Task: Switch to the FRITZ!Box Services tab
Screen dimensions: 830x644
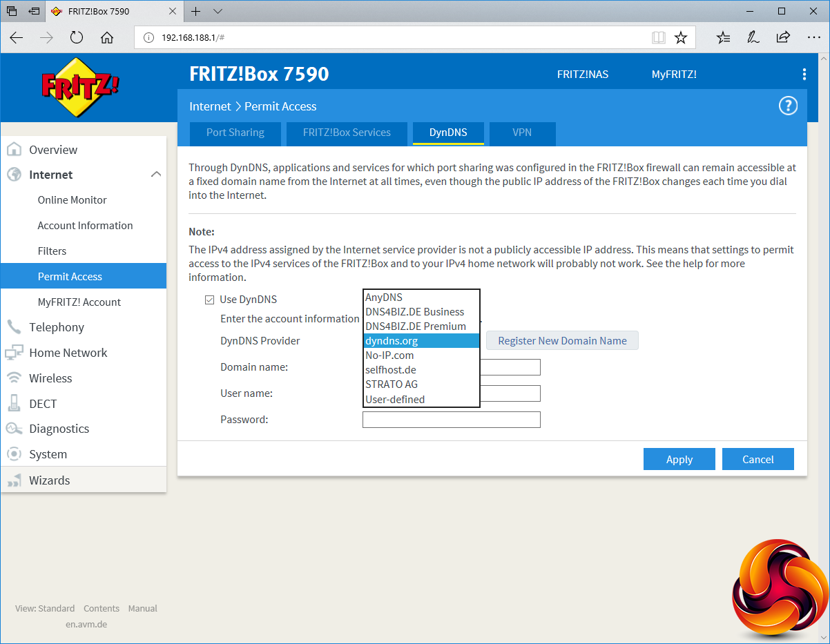Action: coord(347,133)
